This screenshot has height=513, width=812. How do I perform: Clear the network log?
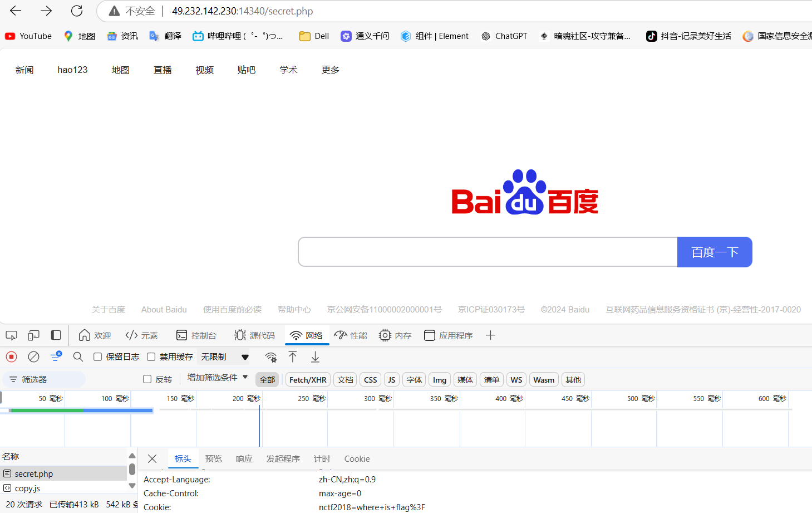tap(33, 356)
